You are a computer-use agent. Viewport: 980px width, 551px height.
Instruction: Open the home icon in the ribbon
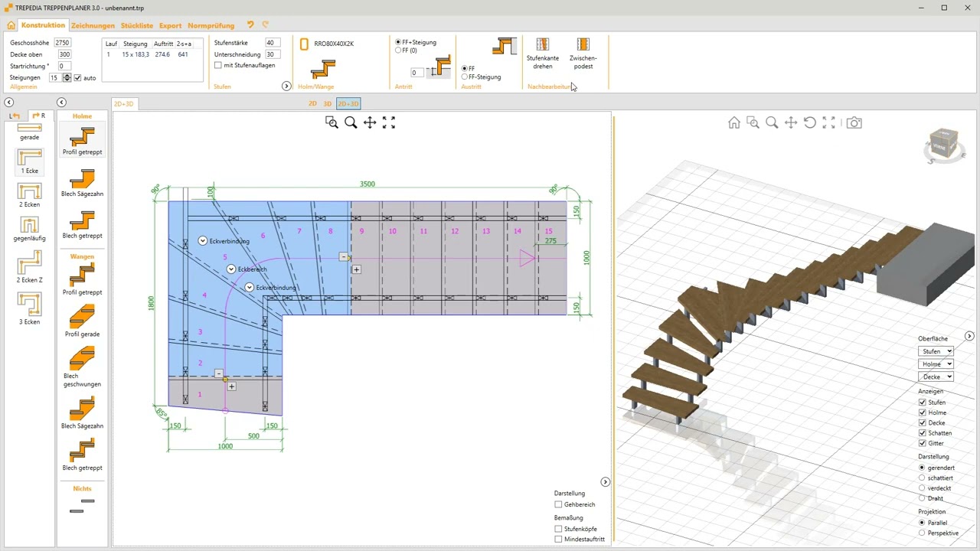tap(11, 25)
